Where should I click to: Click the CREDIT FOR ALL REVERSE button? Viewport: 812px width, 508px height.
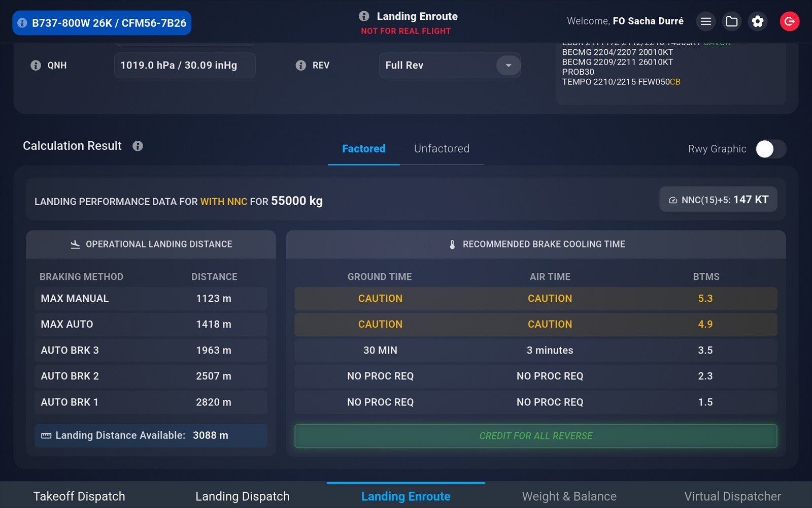(536, 436)
